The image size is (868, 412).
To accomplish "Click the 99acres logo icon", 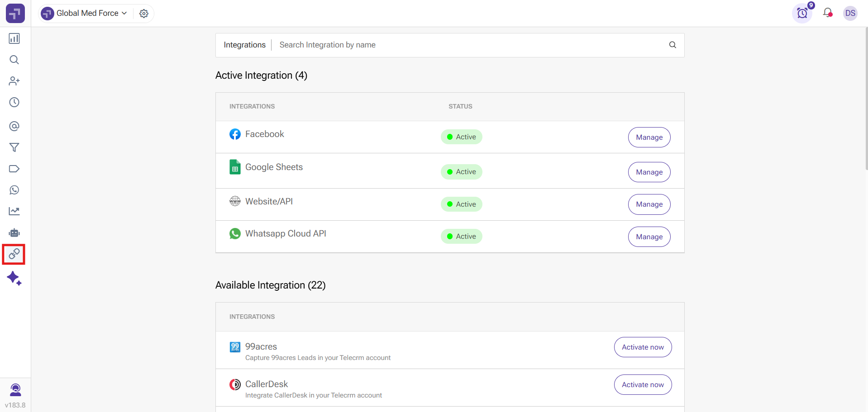I will point(235,347).
